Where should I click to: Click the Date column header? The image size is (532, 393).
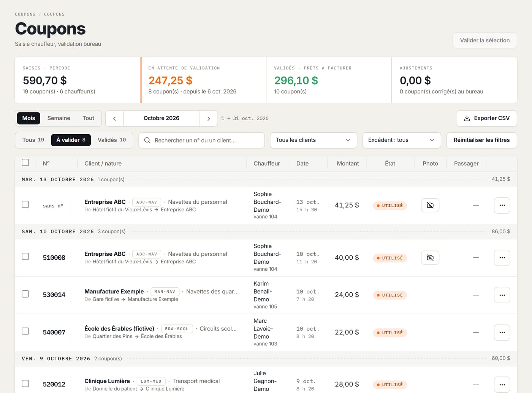click(x=302, y=163)
